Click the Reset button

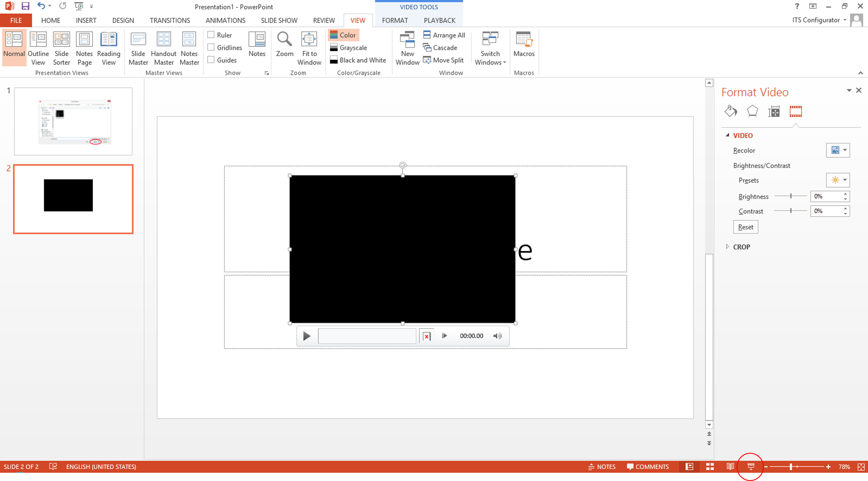746,227
